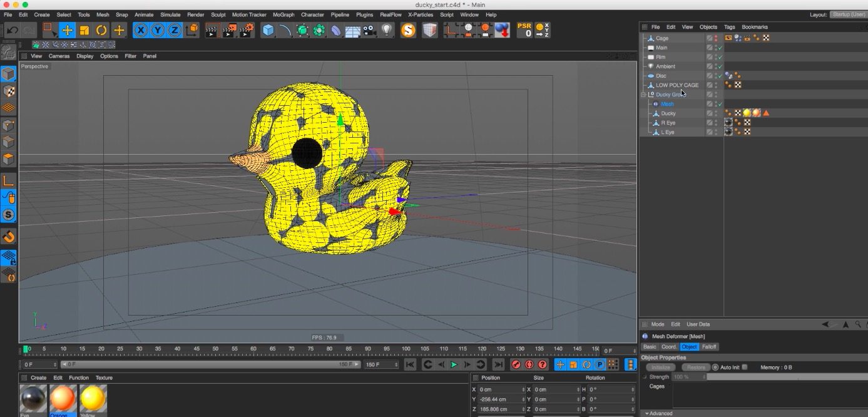Collapse the Ducky Group hierarchy

click(643, 94)
